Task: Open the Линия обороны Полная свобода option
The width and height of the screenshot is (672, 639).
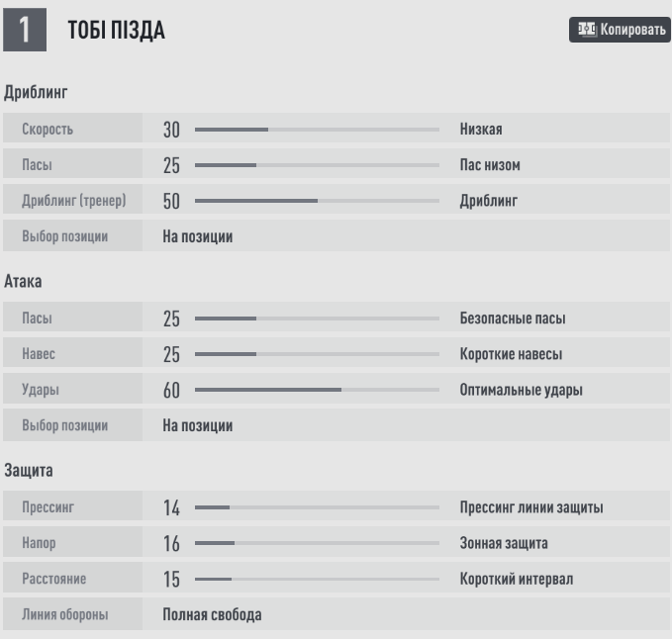Action: (212, 614)
